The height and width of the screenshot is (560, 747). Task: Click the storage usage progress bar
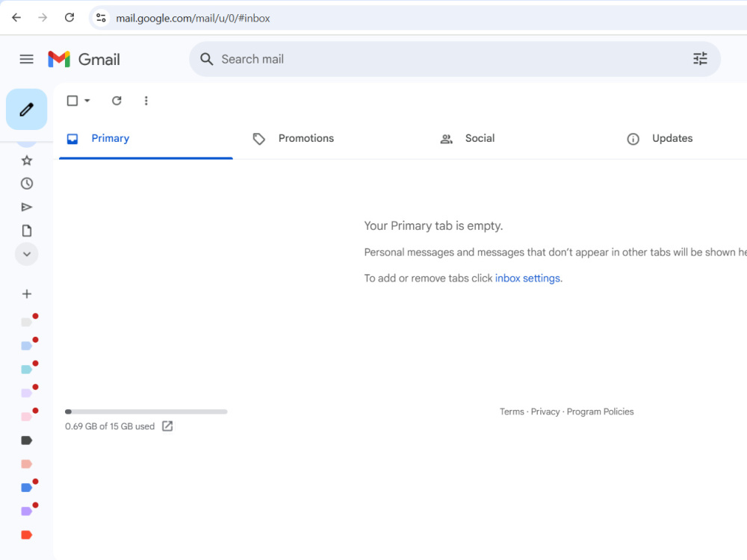pyautogui.click(x=146, y=411)
